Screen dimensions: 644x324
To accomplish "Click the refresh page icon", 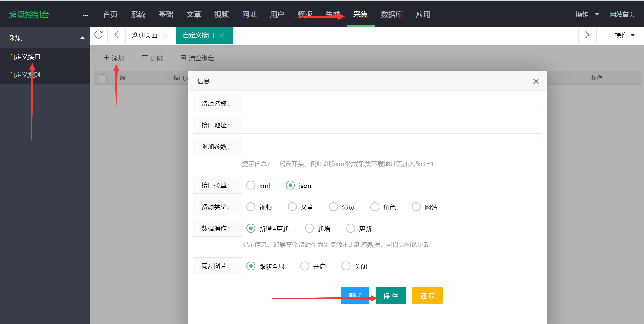I will (99, 35).
